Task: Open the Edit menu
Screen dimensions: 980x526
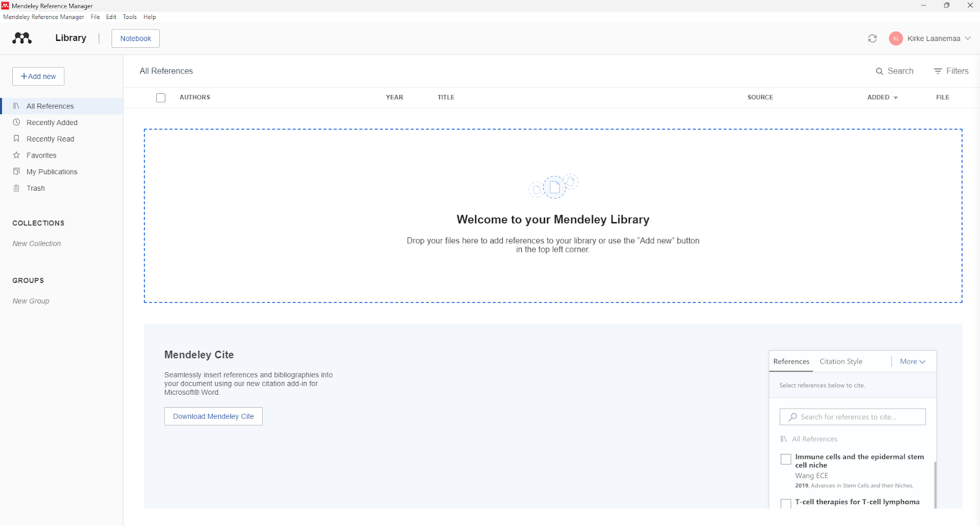Action: [111, 17]
